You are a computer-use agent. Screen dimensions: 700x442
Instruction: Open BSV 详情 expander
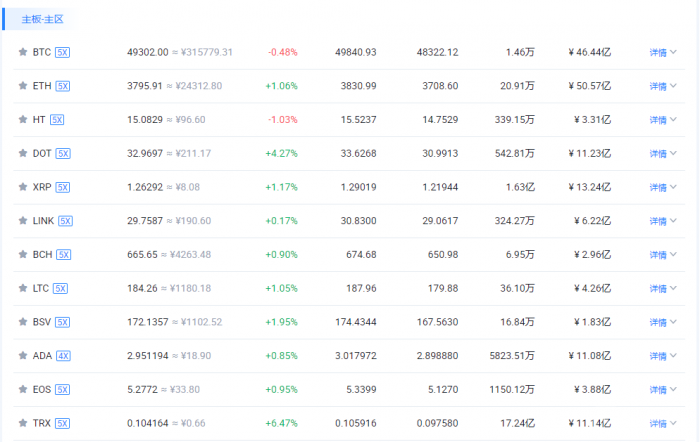coord(663,322)
